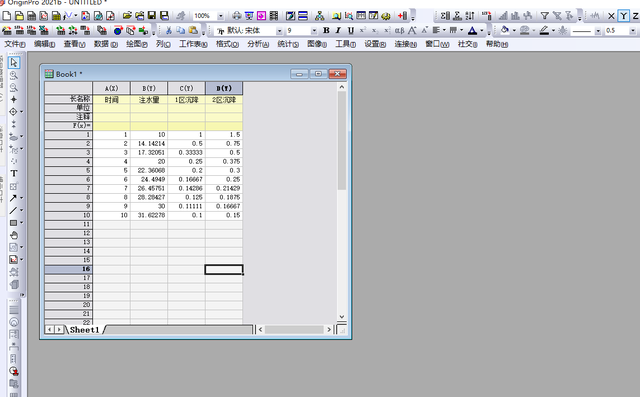
Task: Open the line style dropdown
Action: point(598,31)
